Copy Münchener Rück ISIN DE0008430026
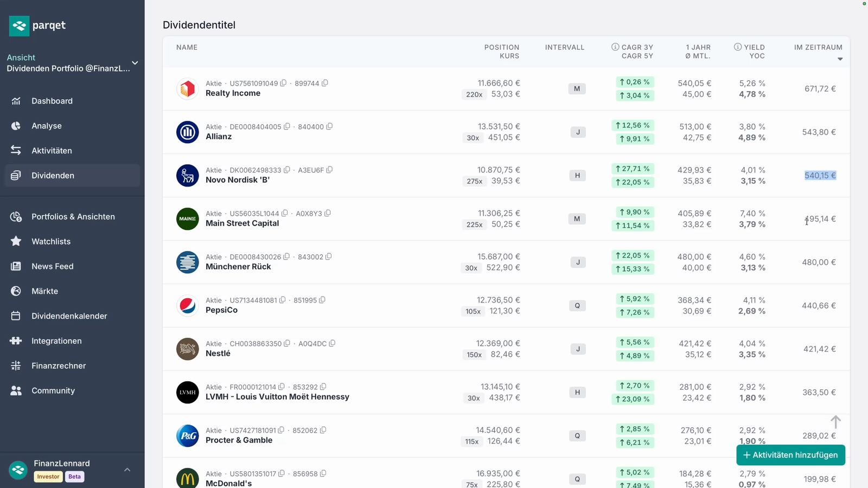The image size is (868, 488). [287, 256]
